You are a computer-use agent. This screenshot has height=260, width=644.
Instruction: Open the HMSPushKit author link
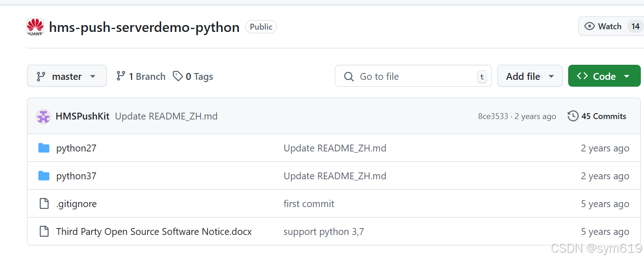pyautogui.click(x=82, y=116)
